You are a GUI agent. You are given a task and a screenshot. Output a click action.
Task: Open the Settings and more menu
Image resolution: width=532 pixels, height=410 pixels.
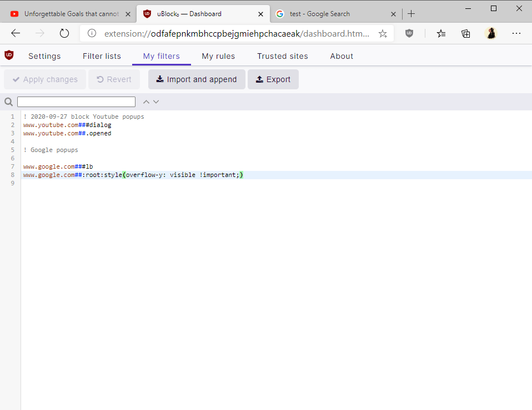(x=516, y=33)
